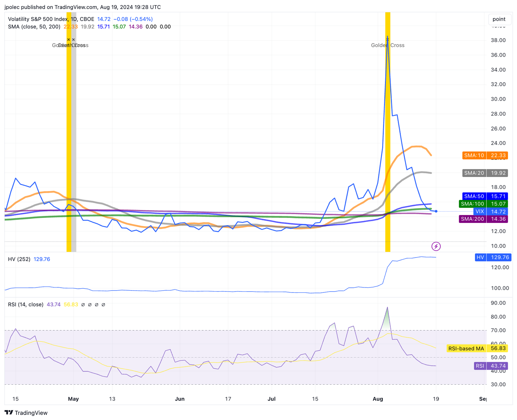517x420 pixels.
Task: Click the orange 22.33 SMA value in the legend
Action: pyautogui.click(x=70, y=27)
